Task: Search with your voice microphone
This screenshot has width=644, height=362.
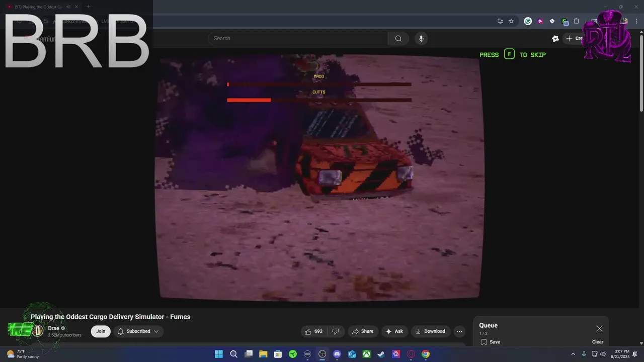Action: pos(421,38)
